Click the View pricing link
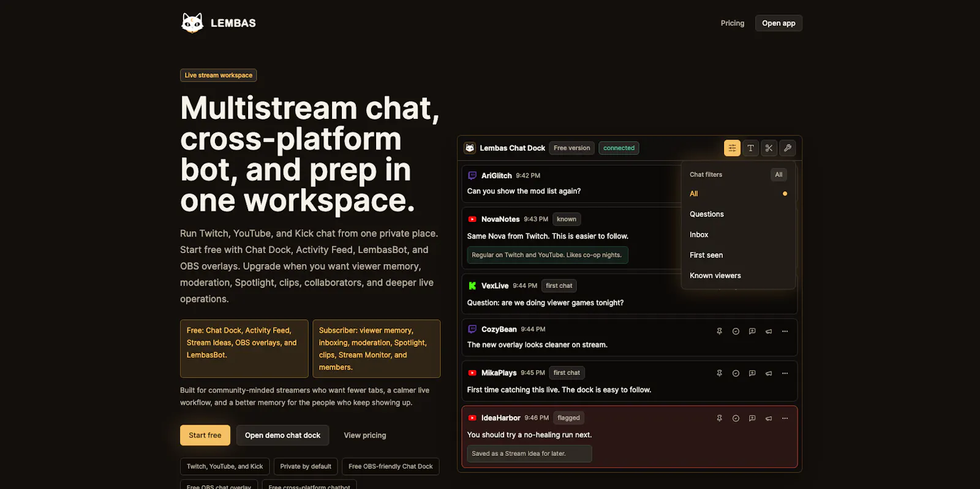The width and height of the screenshot is (980, 489). coord(365,435)
